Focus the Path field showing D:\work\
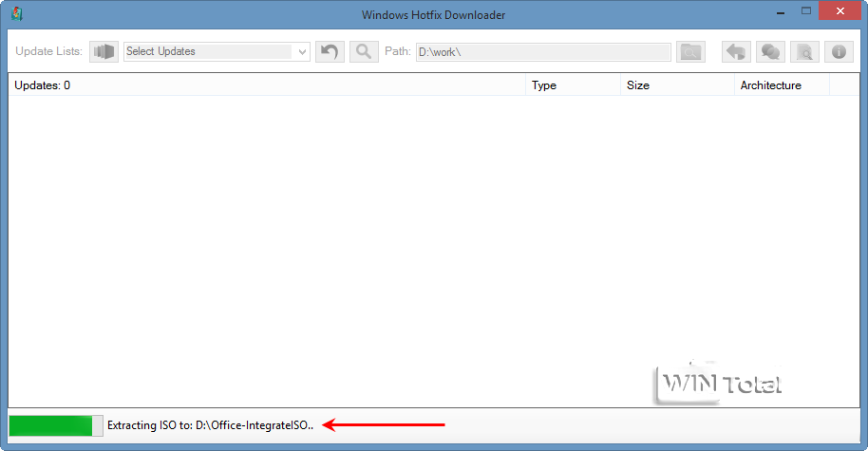868x451 pixels. (x=543, y=52)
